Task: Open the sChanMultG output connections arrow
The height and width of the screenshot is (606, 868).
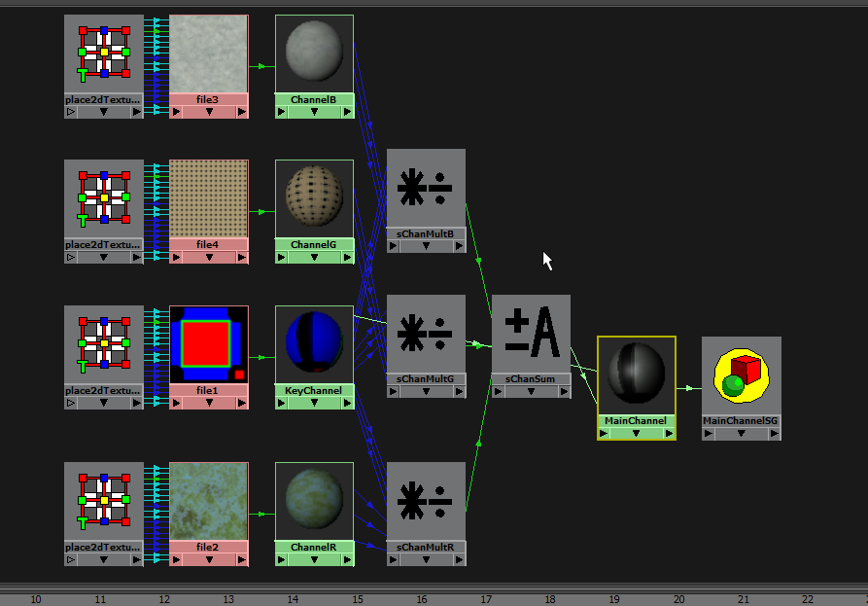Action: click(459, 392)
